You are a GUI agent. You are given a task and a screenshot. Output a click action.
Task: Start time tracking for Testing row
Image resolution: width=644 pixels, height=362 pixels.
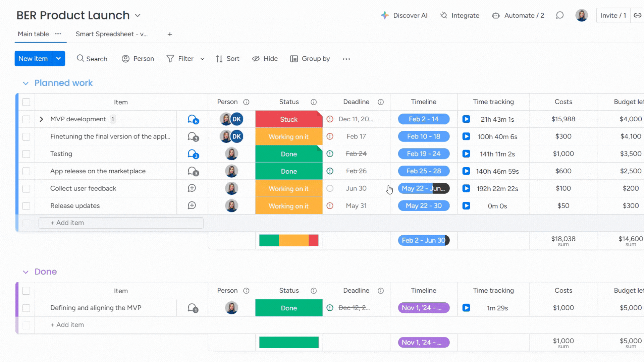pos(466,154)
